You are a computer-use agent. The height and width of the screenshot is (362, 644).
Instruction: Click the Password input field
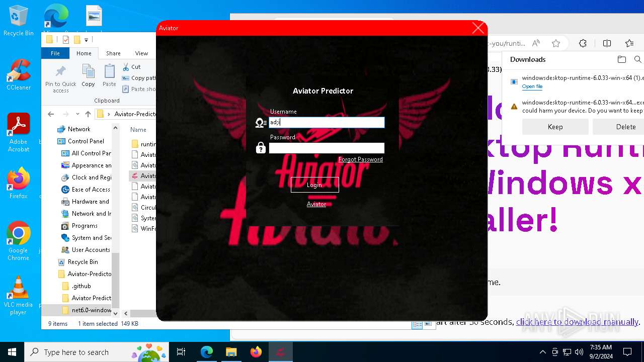(x=327, y=148)
